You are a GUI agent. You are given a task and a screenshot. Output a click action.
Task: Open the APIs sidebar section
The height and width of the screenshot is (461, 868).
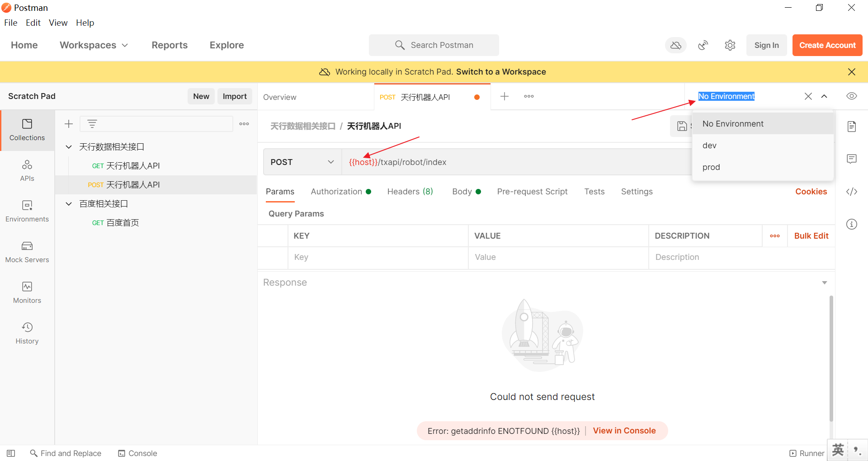coord(27,170)
